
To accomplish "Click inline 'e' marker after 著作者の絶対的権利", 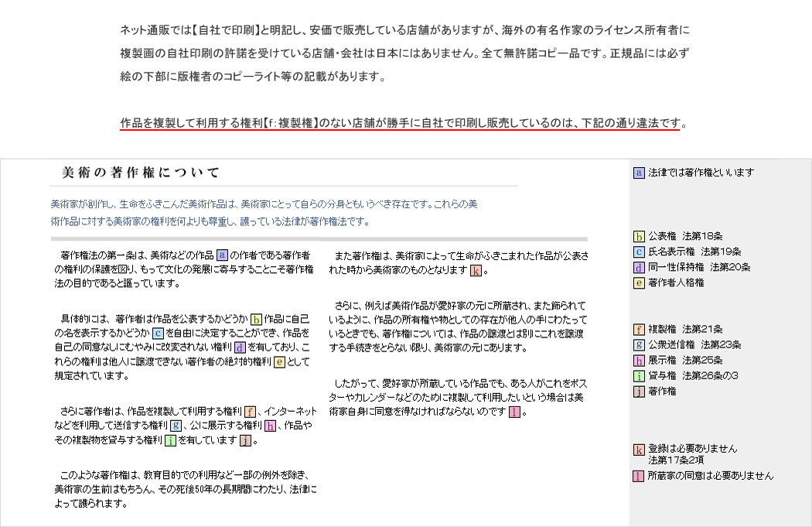I will 279,361.
